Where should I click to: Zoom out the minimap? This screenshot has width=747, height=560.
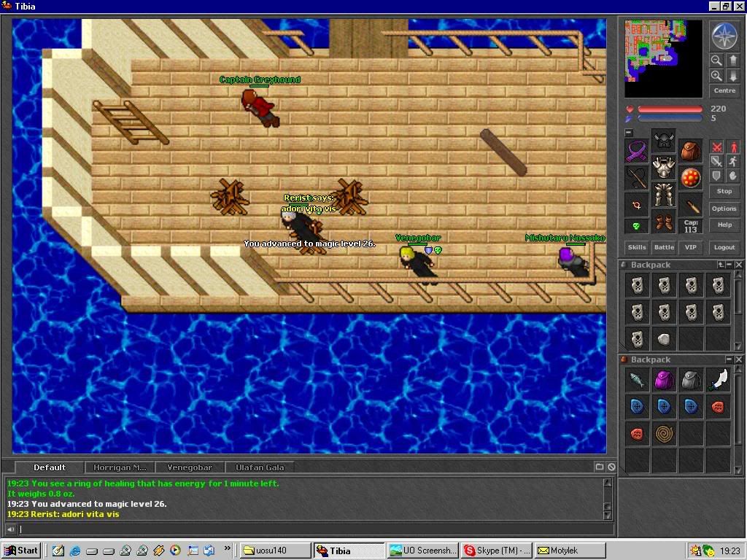(x=716, y=60)
